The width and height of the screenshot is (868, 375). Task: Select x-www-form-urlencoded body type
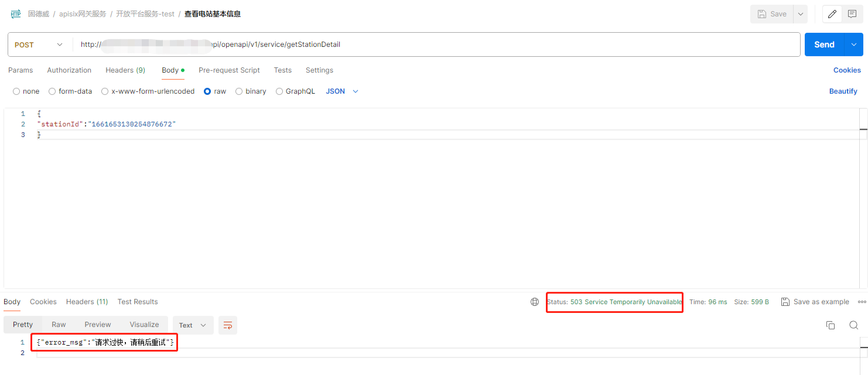pyautogui.click(x=105, y=91)
